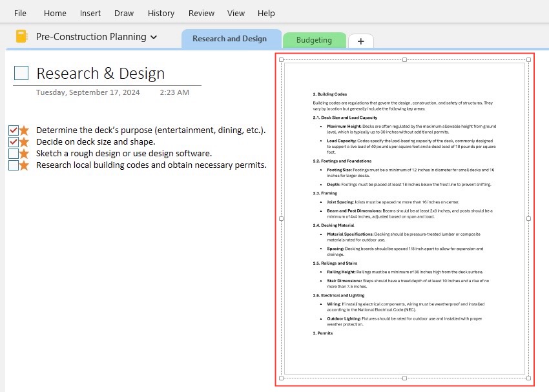Click the top-left resize handle of the printout
The width and height of the screenshot is (549, 392).
(281, 60)
